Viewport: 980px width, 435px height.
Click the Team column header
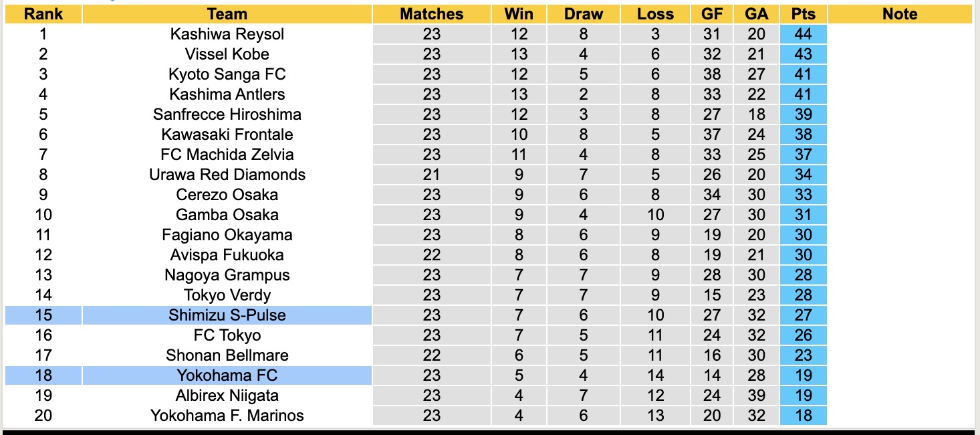[227, 14]
